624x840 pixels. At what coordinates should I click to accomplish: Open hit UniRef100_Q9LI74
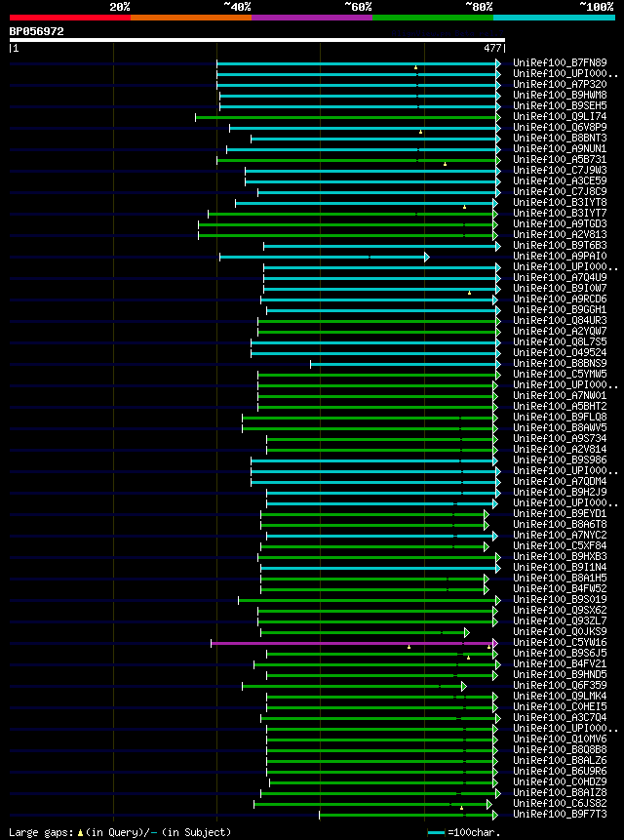pyautogui.click(x=560, y=116)
